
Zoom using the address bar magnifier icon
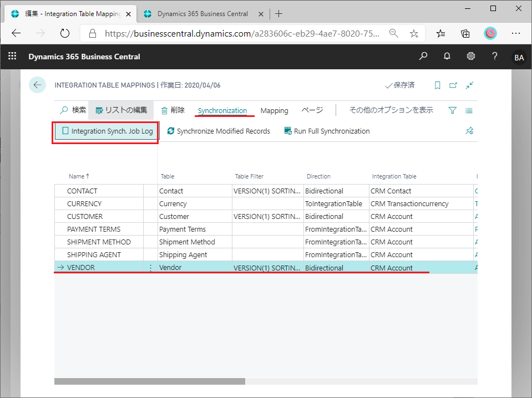pos(393,33)
